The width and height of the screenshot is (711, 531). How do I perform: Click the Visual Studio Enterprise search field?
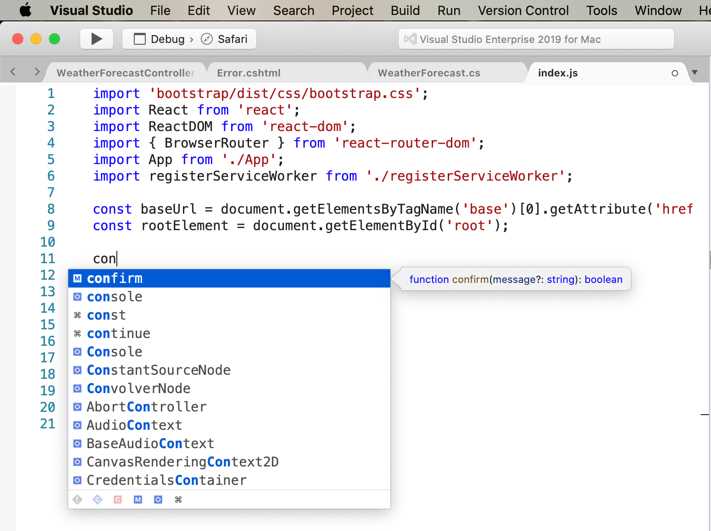click(536, 39)
